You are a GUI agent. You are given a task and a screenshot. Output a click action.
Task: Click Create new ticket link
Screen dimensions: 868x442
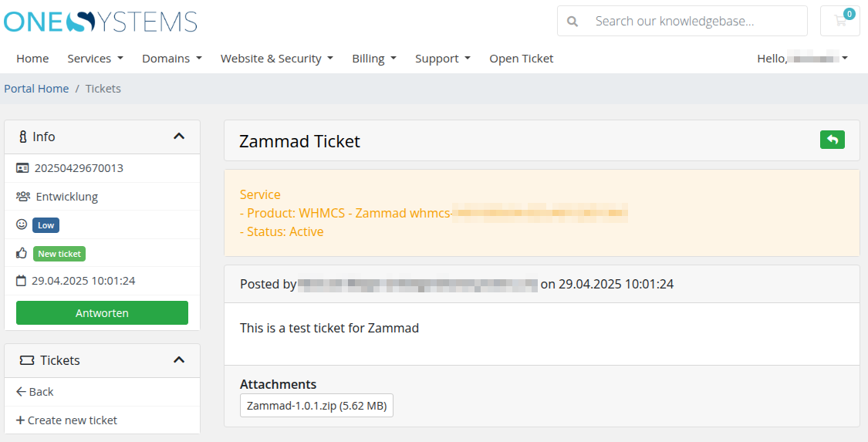click(67, 420)
